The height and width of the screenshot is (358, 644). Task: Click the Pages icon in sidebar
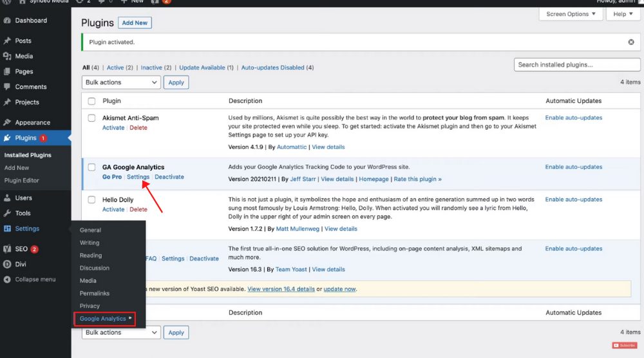pos(7,71)
